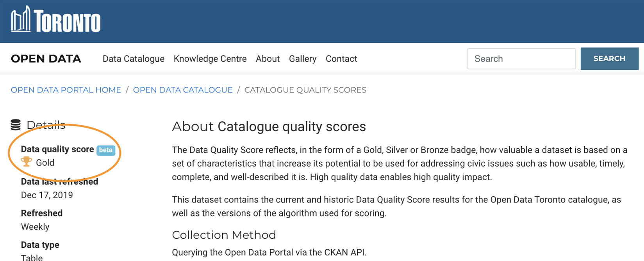Navigate to the Contact page
Image resolution: width=644 pixels, height=261 pixels.
tap(341, 59)
